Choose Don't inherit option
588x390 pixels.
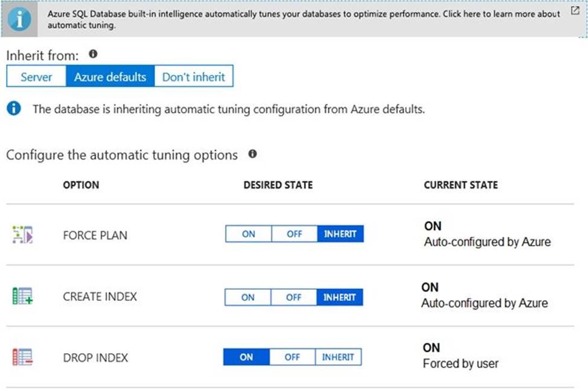(x=193, y=77)
